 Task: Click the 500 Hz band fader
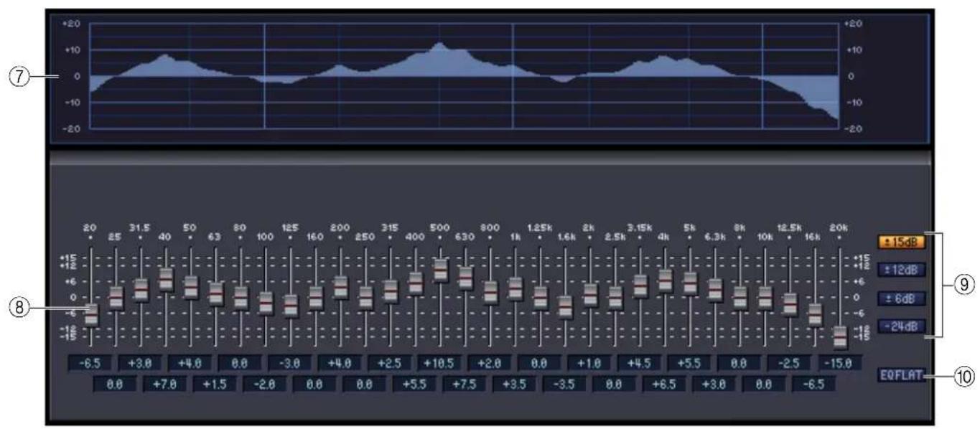pyautogui.click(x=440, y=270)
